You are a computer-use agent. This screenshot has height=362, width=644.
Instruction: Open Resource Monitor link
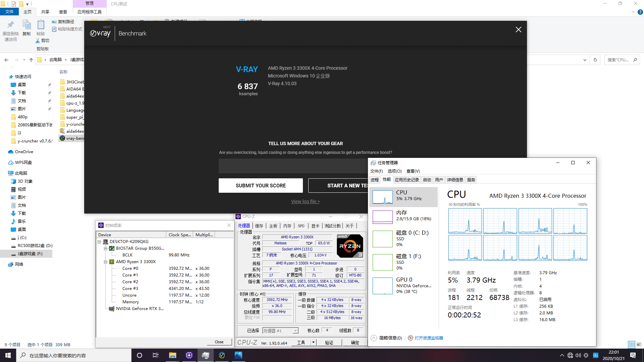[x=426, y=338]
